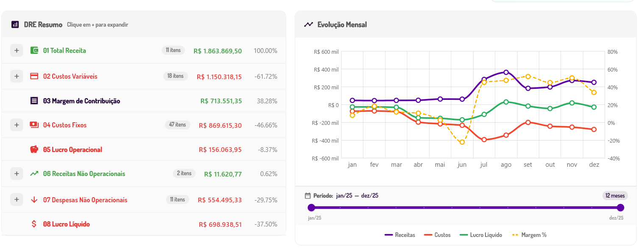The height and width of the screenshot is (248, 644).
Task: Click the cash icon beside Custos Fixos
Action: pyautogui.click(x=34, y=125)
